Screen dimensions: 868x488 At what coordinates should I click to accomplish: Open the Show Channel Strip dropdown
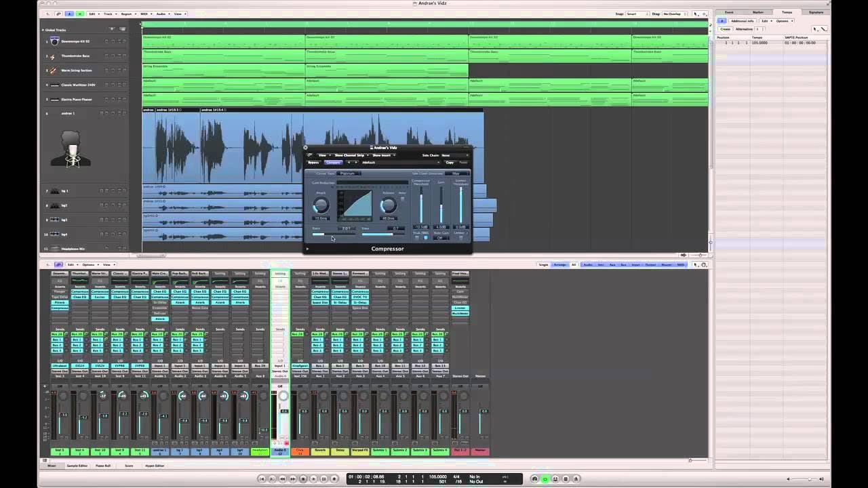pyautogui.click(x=352, y=155)
